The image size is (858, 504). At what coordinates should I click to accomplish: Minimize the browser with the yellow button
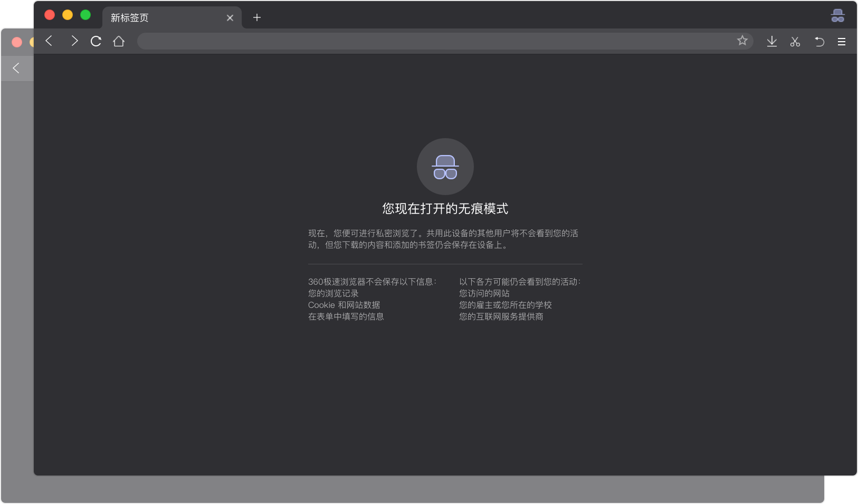point(67,15)
